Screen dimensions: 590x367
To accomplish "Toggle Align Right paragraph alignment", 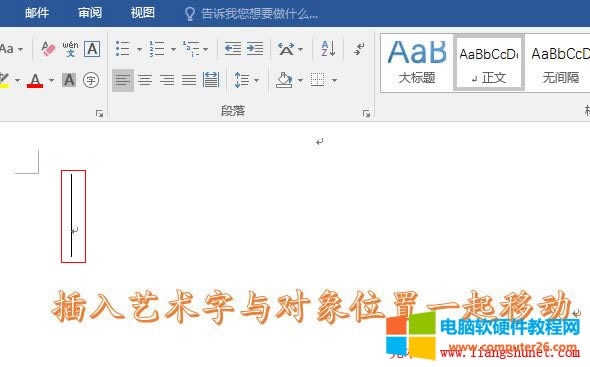I will pyautogui.click(x=167, y=80).
